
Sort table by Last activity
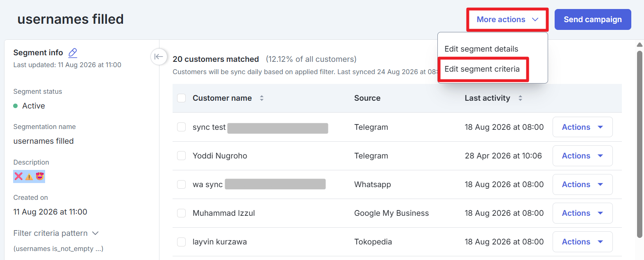click(520, 98)
